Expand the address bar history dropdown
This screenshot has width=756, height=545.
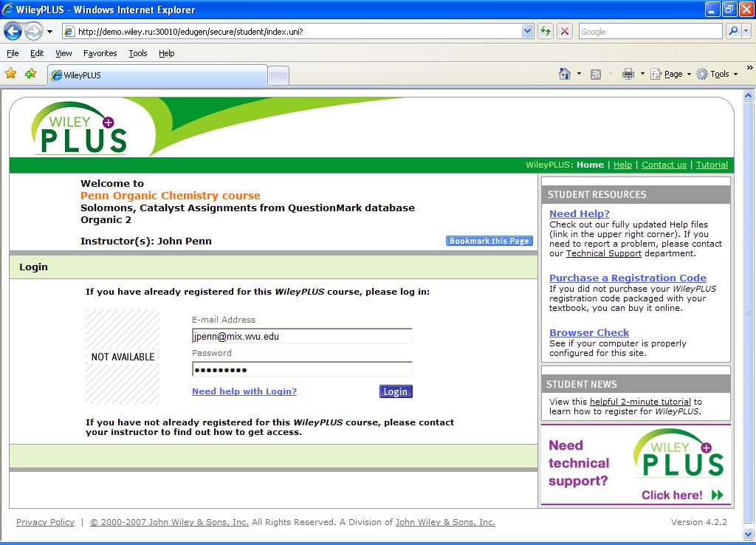click(x=527, y=32)
